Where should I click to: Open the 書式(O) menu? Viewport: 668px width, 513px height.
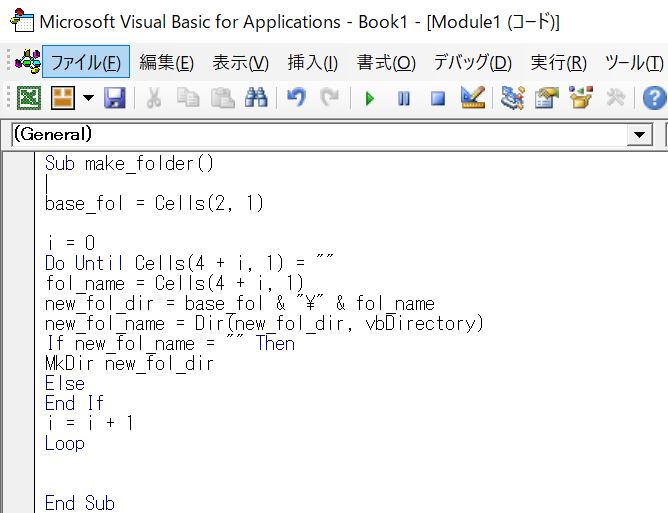point(386,63)
